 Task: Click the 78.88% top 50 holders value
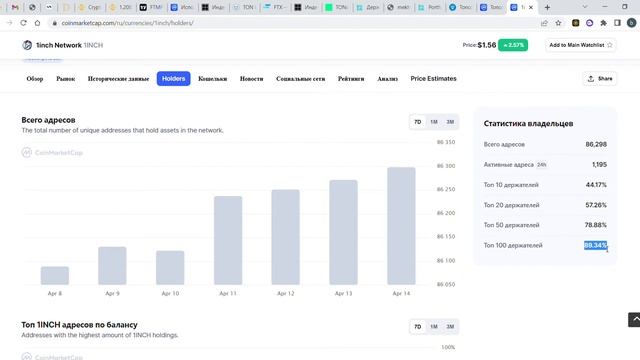tap(596, 225)
